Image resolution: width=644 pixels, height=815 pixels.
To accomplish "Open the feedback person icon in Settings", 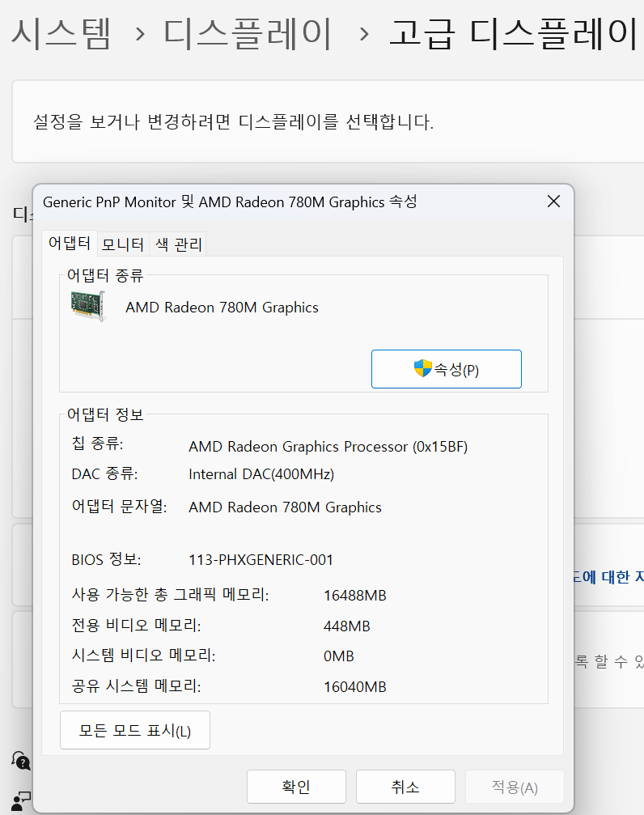I will (x=21, y=801).
